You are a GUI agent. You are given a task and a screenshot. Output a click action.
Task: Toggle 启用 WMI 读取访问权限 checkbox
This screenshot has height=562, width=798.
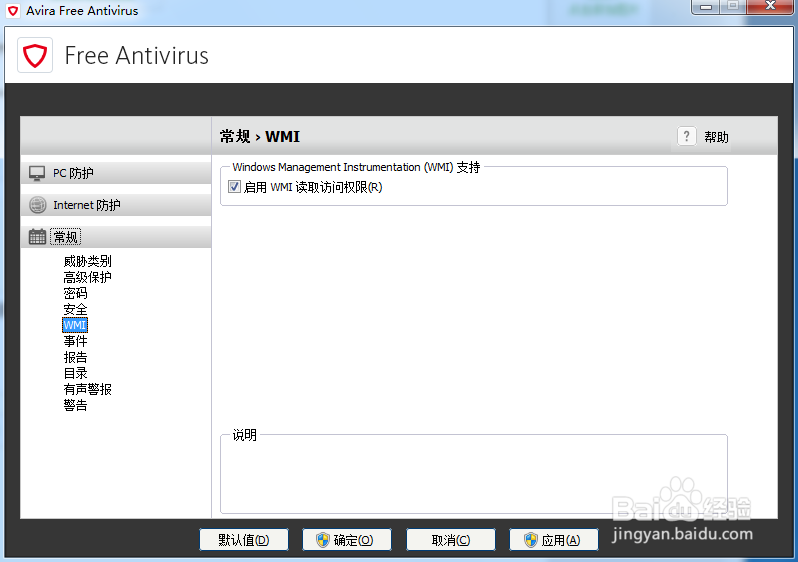point(234,187)
